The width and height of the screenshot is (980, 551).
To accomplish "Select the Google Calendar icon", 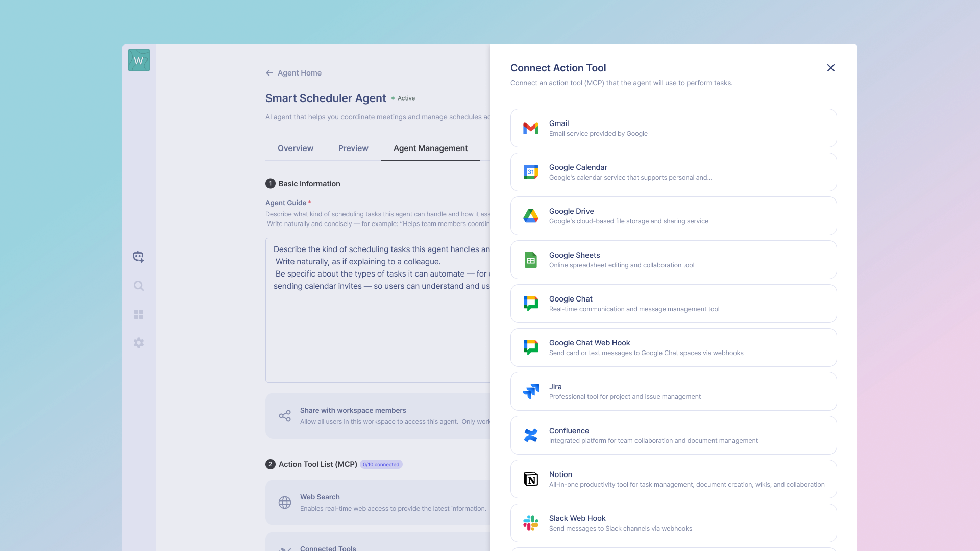I will (531, 172).
